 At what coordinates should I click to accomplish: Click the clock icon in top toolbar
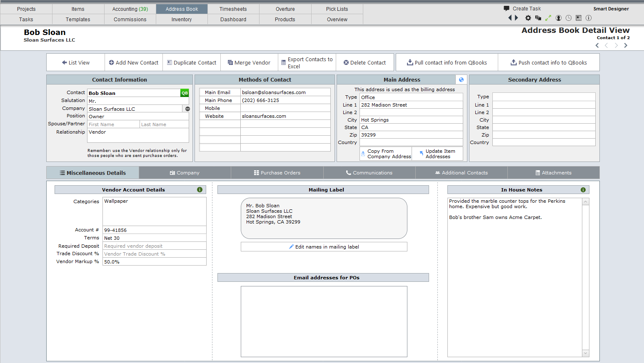[x=569, y=18]
